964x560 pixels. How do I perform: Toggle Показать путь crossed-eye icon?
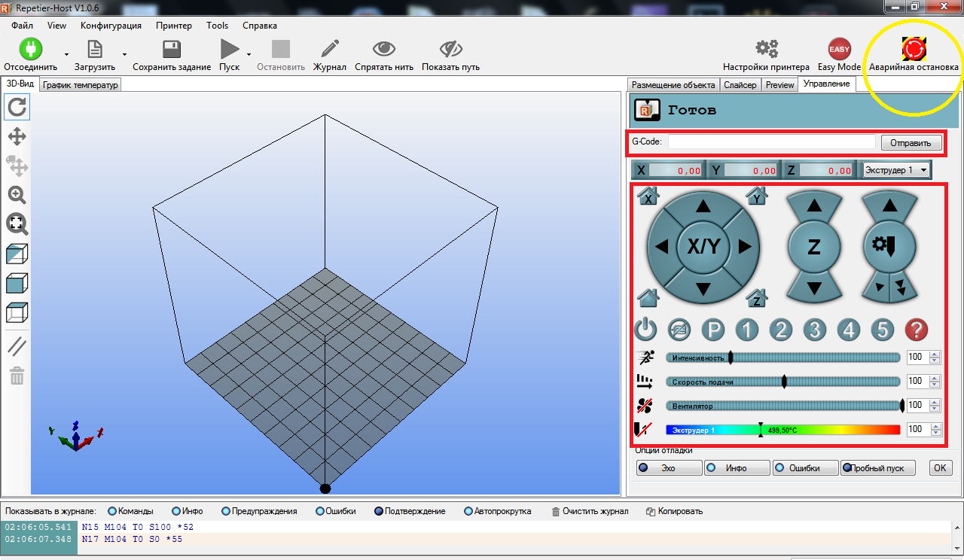[450, 49]
